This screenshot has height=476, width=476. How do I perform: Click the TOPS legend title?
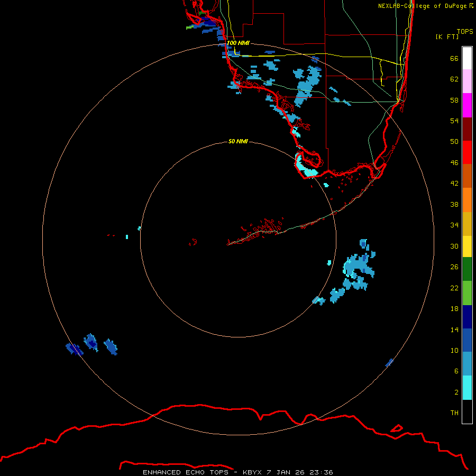pos(465,31)
